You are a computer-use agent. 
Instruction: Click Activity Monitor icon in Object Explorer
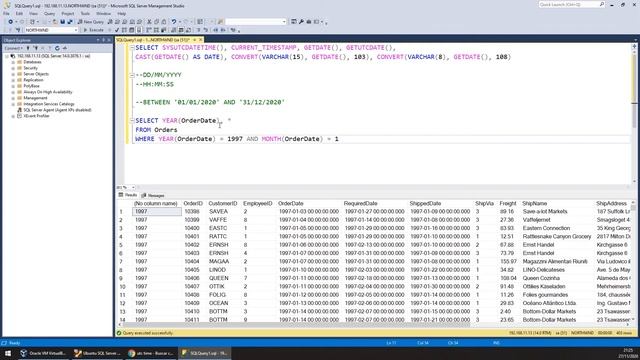64,48
